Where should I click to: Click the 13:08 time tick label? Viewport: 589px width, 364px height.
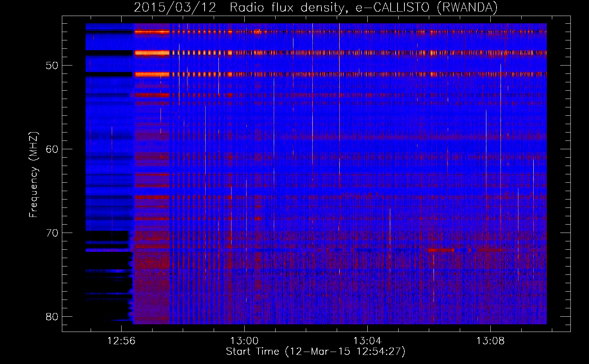point(491,341)
